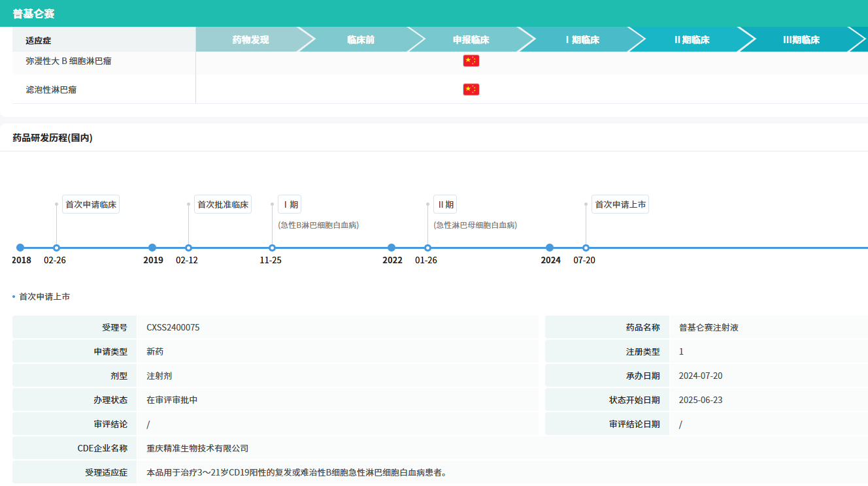Select the 02-26 timeline marker
868x486 pixels.
pyautogui.click(x=56, y=248)
